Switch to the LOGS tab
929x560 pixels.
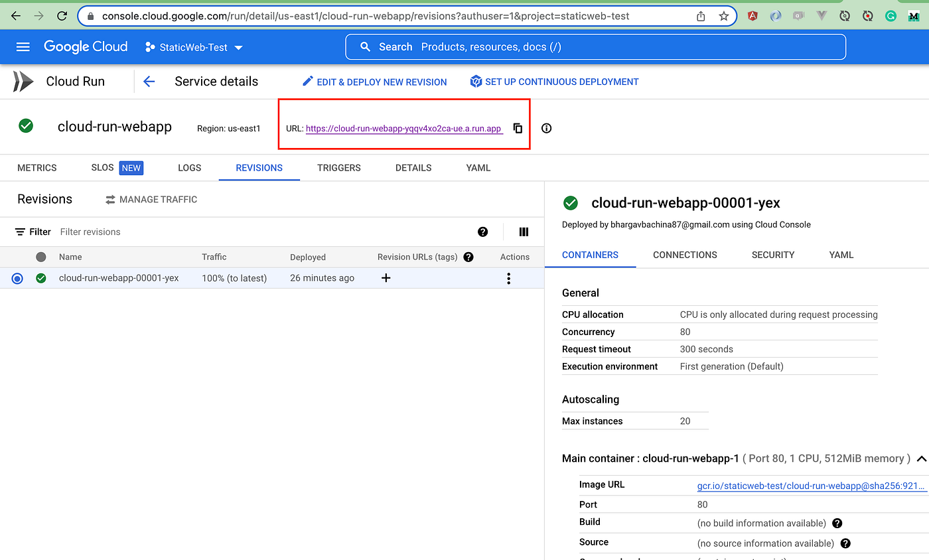pos(189,168)
